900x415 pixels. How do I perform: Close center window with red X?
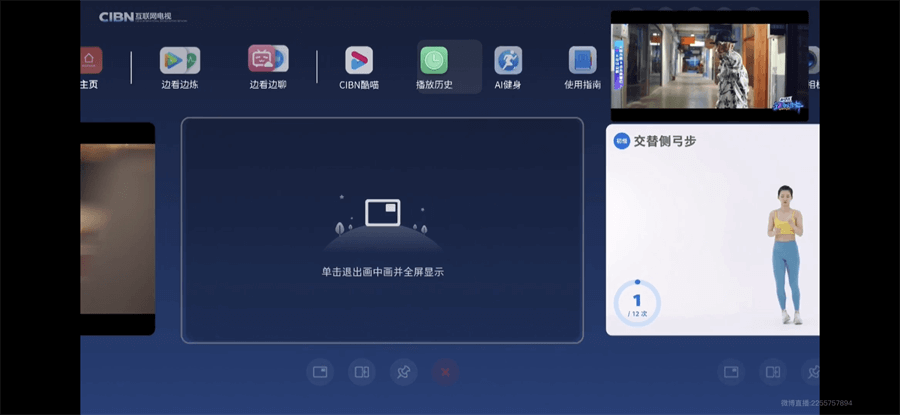(x=446, y=372)
